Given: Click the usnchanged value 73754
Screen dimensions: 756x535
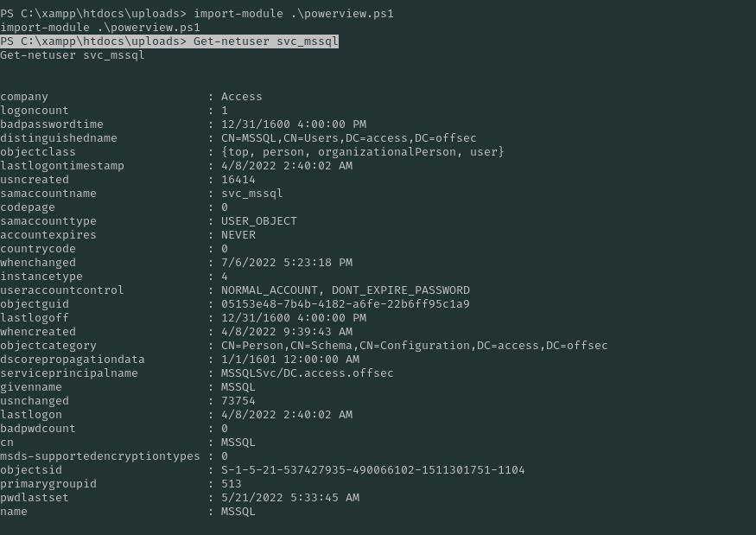Looking at the screenshot, I should 238,401.
